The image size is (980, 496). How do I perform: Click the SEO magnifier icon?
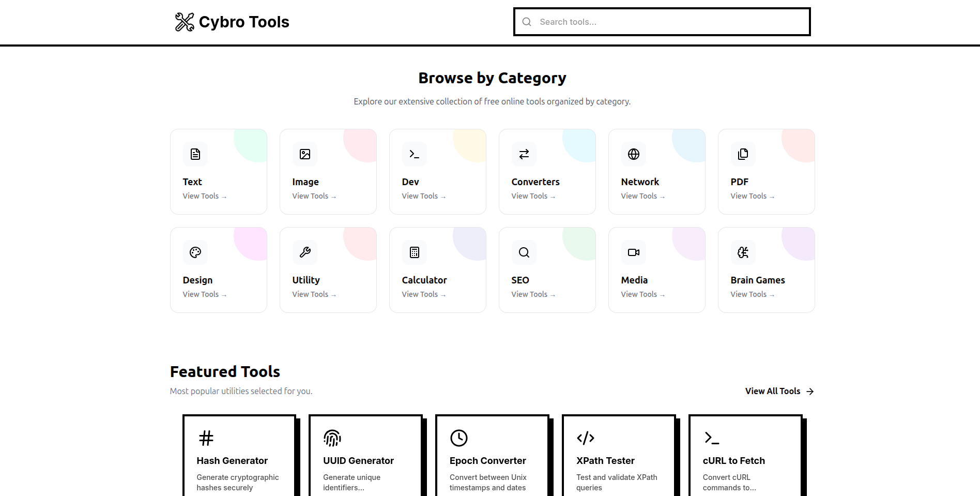tap(524, 252)
